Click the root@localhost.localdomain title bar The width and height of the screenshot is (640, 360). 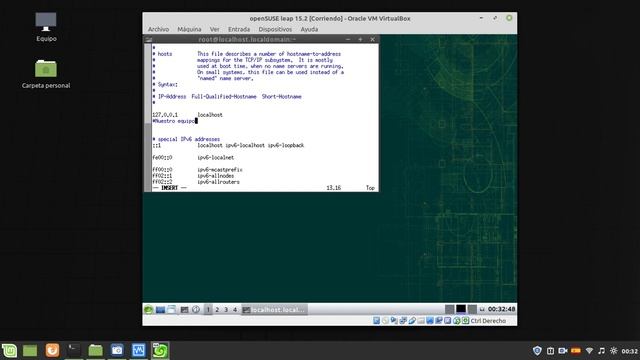[247, 39]
